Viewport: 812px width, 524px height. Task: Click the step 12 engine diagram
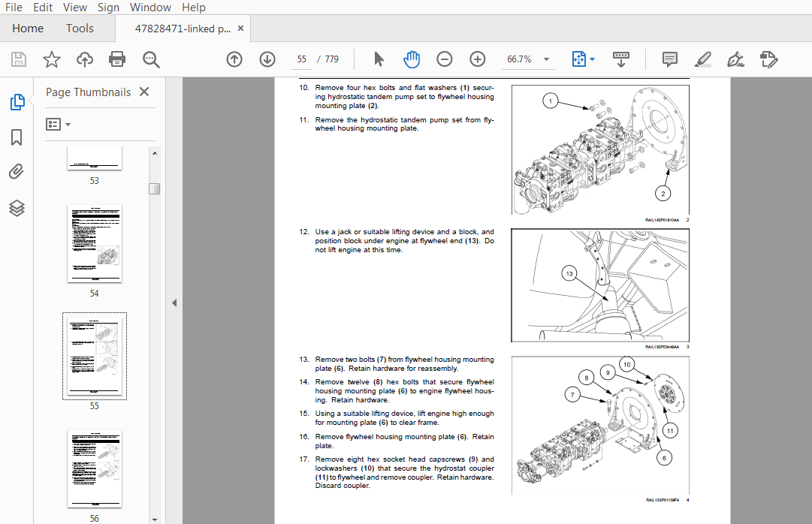point(599,285)
